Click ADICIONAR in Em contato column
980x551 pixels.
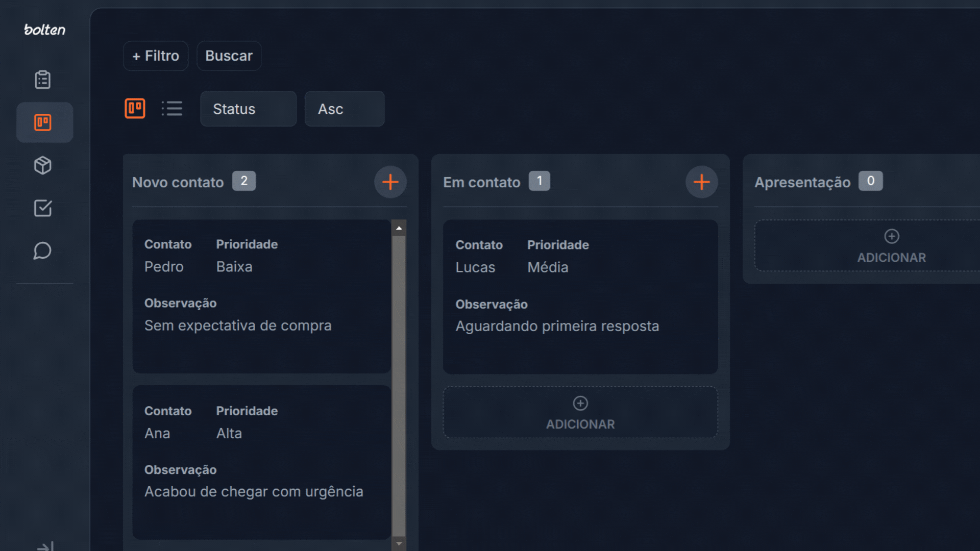[580, 412]
